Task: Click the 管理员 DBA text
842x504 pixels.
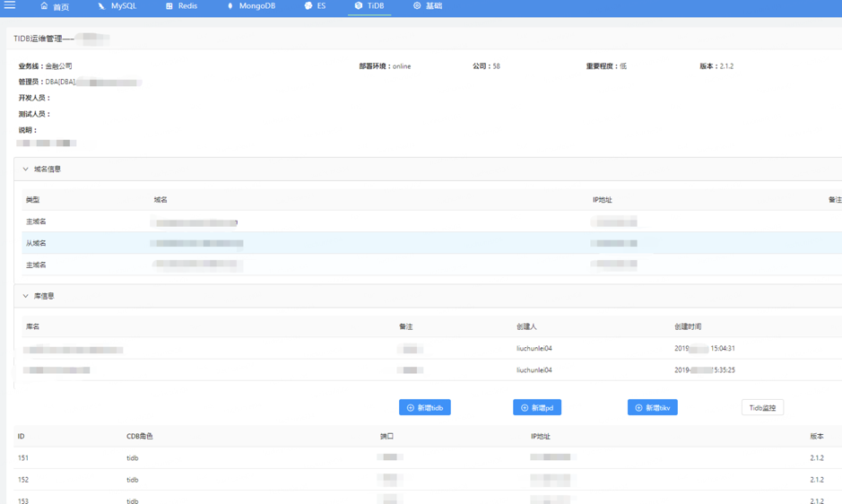Action: click(x=48, y=82)
